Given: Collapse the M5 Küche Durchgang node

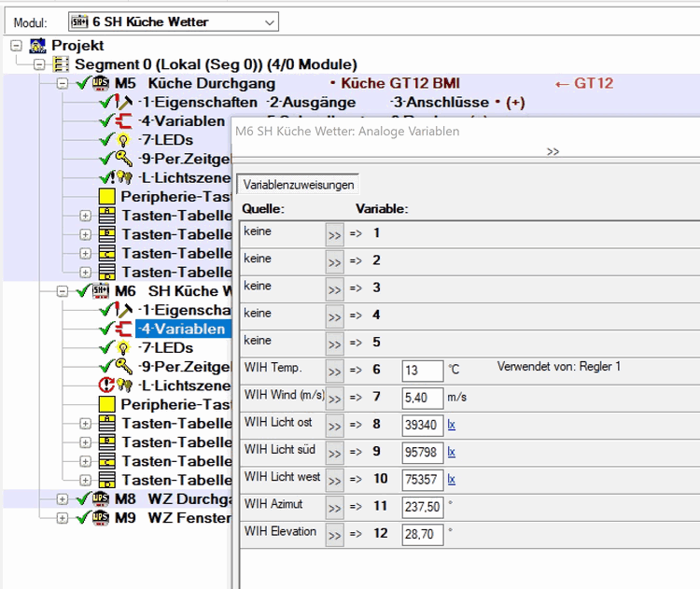Looking at the screenshot, I should [63, 83].
